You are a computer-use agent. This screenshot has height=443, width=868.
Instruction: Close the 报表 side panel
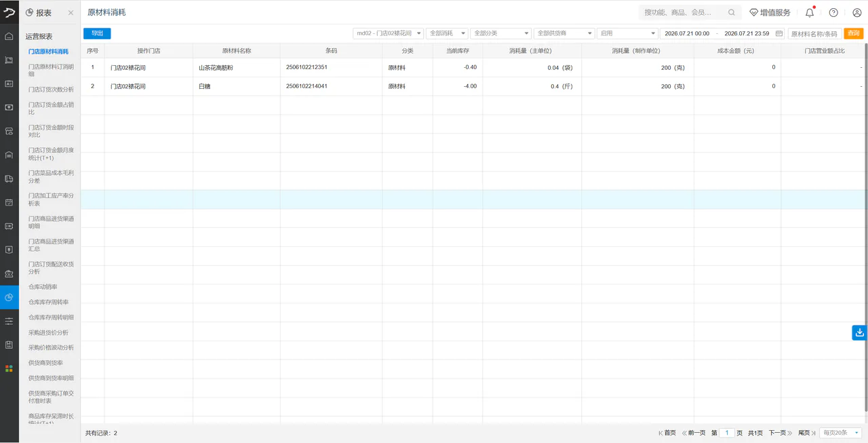(71, 13)
